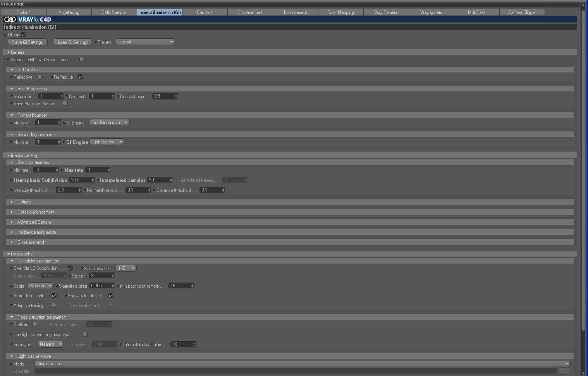This screenshot has height=376, width=588.
Task: Collapse the Basic parameters group
Action: pyautogui.click(x=12, y=162)
